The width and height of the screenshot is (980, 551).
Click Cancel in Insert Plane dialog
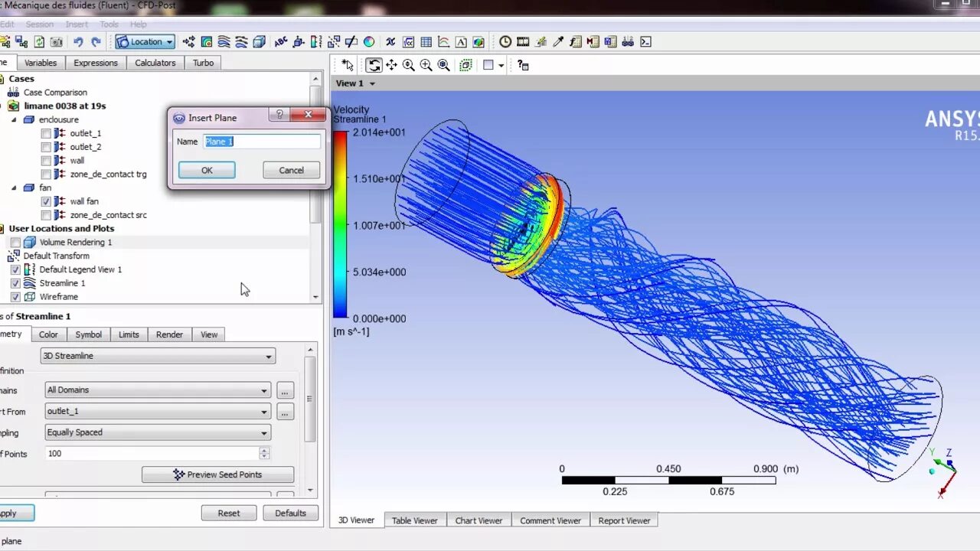point(291,170)
